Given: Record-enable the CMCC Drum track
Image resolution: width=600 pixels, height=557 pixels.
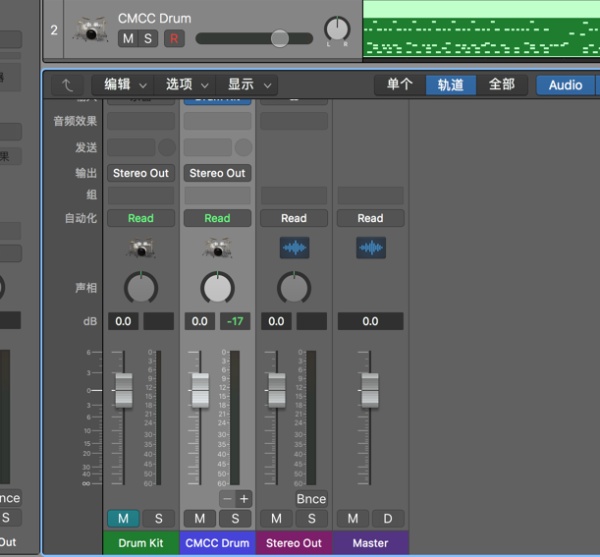Looking at the screenshot, I should pyautogui.click(x=174, y=39).
